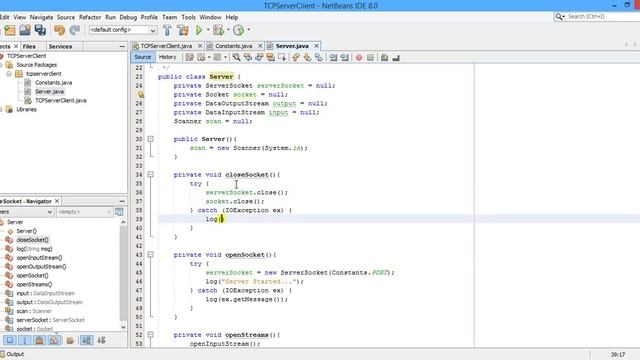Click the navigator javadoc window icon

coord(119,212)
